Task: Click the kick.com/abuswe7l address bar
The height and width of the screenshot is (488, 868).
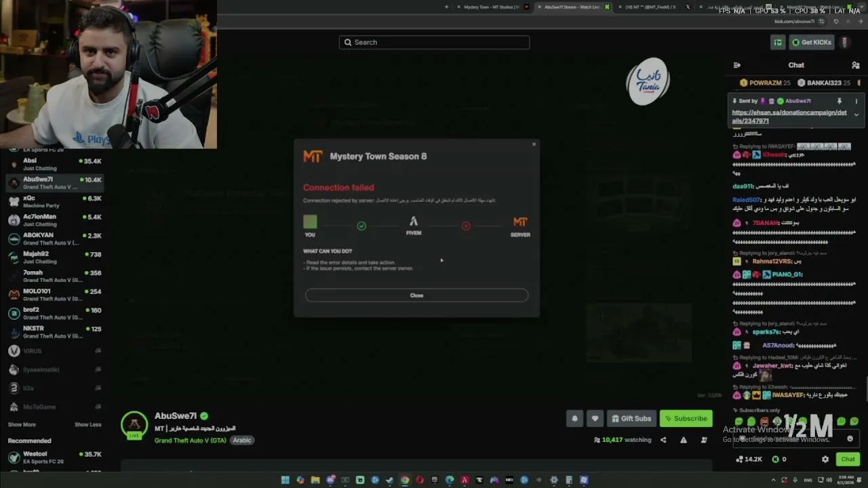Action: 794,21
